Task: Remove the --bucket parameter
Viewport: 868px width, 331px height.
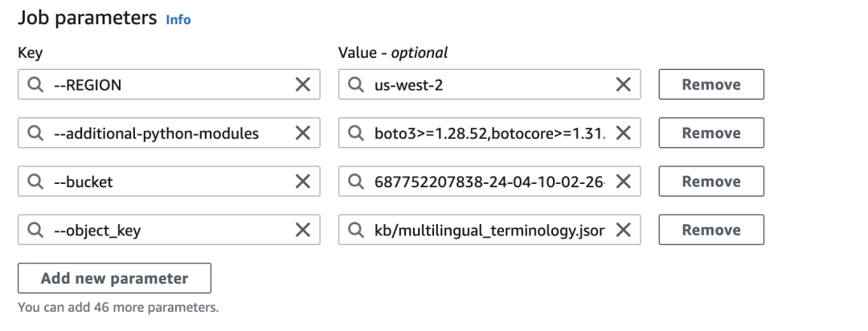Action: click(710, 182)
